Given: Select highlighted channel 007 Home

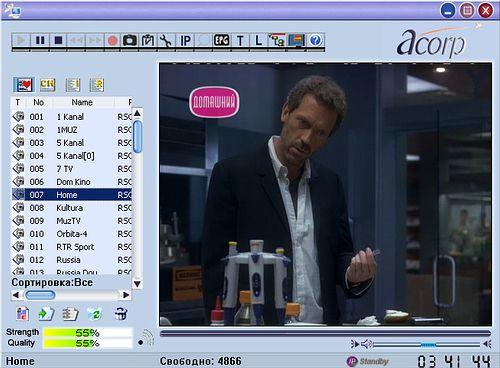Looking at the screenshot, I should tap(72, 195).
